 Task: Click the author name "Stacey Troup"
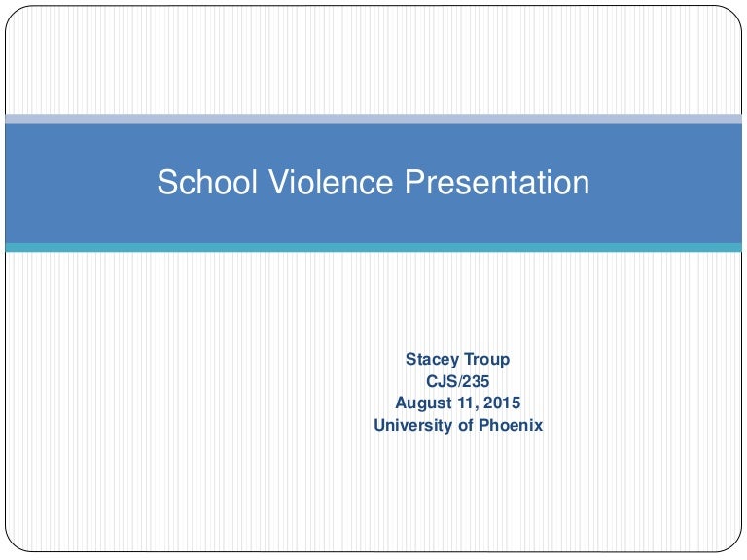point(457,360)
